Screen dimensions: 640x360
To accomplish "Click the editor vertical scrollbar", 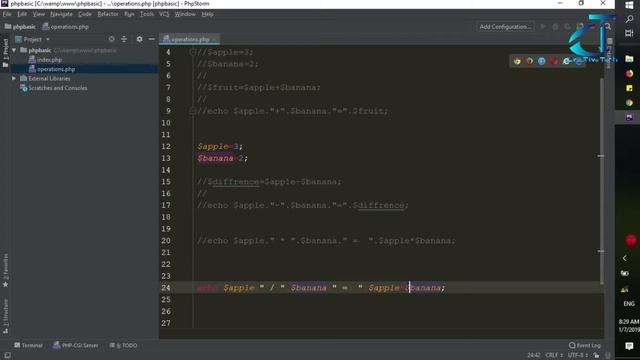I will 602,182.
